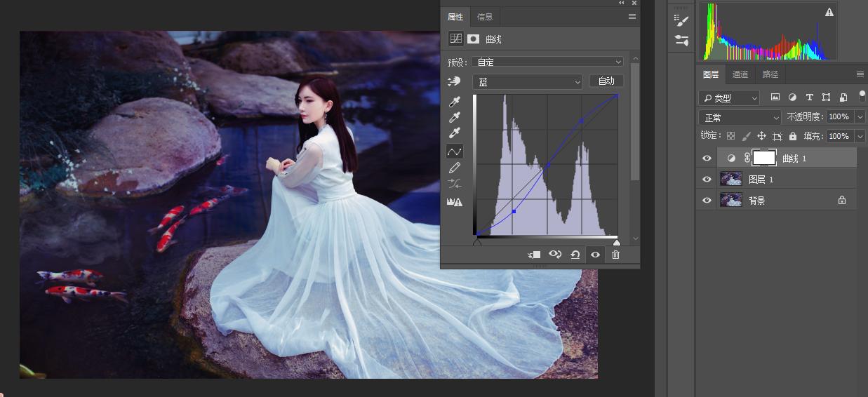Viewport: 868px width, 397px height.
Task: Pick the gray point eyedropper
Action: 454,119
